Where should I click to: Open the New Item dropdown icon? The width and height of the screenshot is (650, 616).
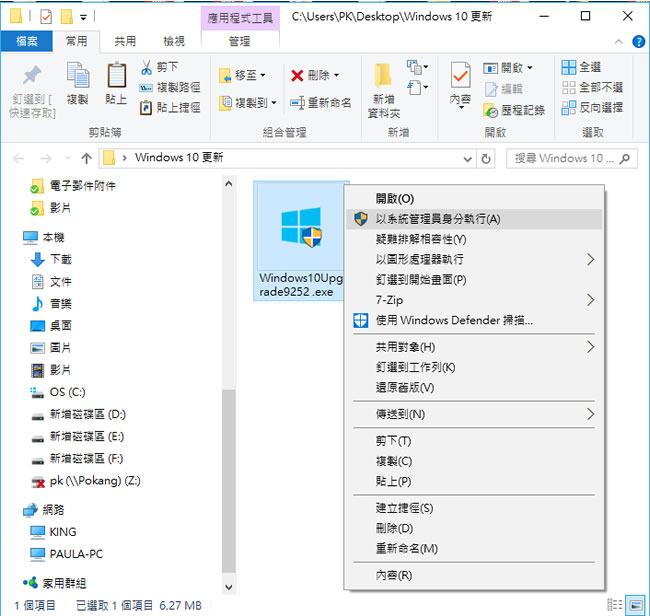point(417,67)
